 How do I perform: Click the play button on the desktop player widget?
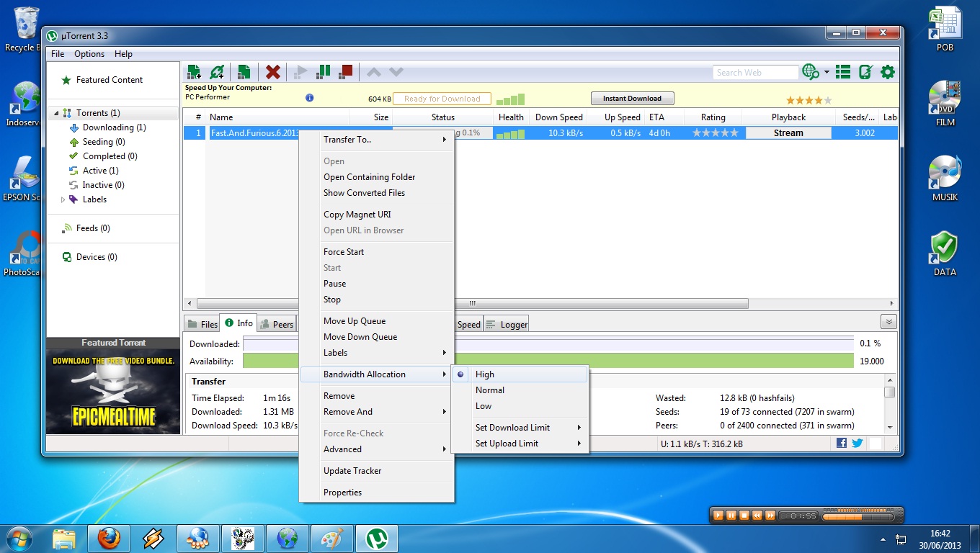click(718, 516)
